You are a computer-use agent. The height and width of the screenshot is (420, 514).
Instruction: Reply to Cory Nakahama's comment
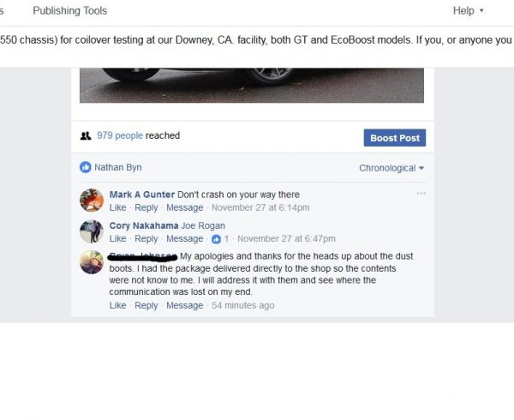[x=146, y=238]
